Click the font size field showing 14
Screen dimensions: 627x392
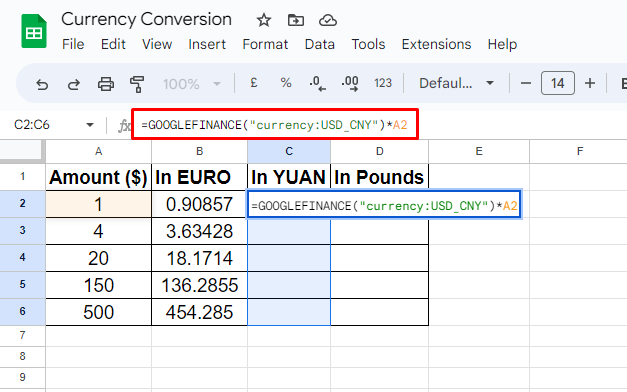coord(557,83)
